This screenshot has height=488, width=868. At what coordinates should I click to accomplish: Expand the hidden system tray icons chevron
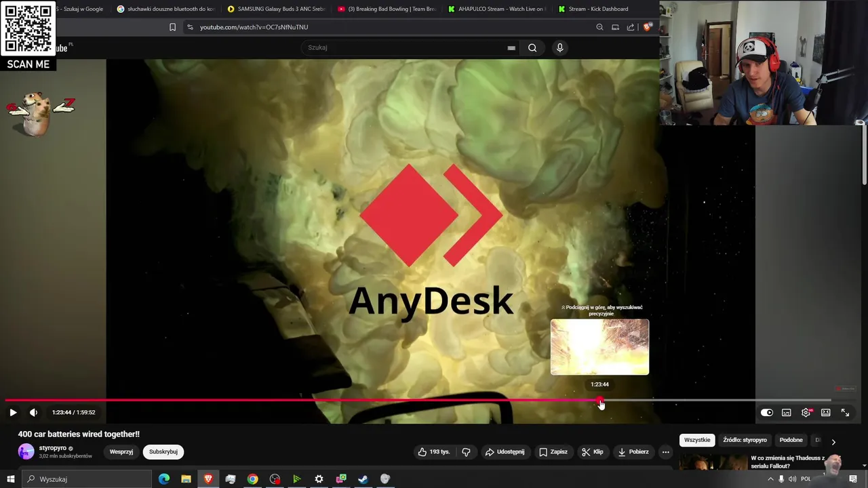[x=770, y=479]
